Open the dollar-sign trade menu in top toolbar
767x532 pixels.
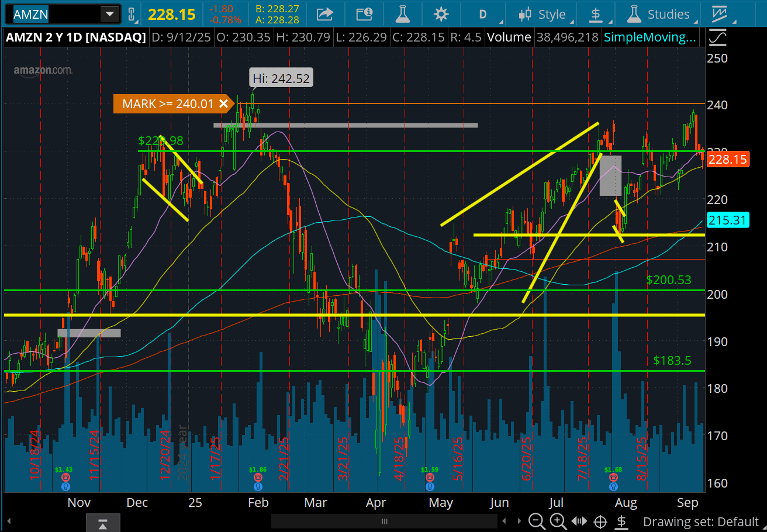tap(596, 14)
